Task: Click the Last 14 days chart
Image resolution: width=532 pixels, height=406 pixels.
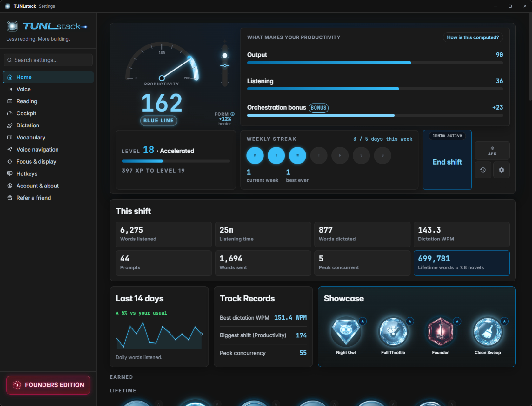Action: pos(159,335)
